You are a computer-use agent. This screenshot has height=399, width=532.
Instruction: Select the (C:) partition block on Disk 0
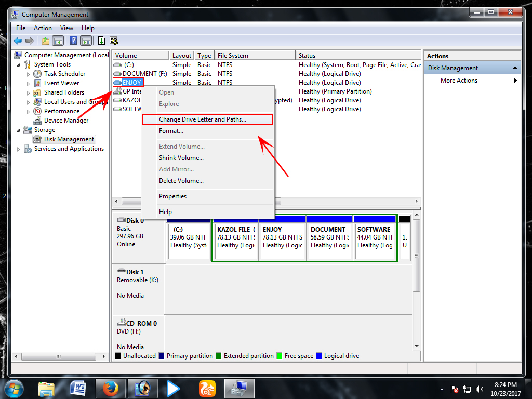pyautogui.click(x=189, y=238)
